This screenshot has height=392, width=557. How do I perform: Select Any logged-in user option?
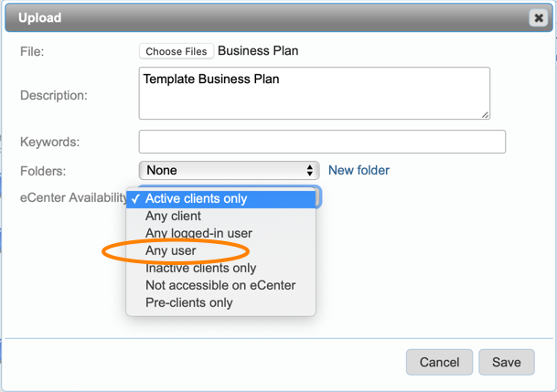click(198, 233)
